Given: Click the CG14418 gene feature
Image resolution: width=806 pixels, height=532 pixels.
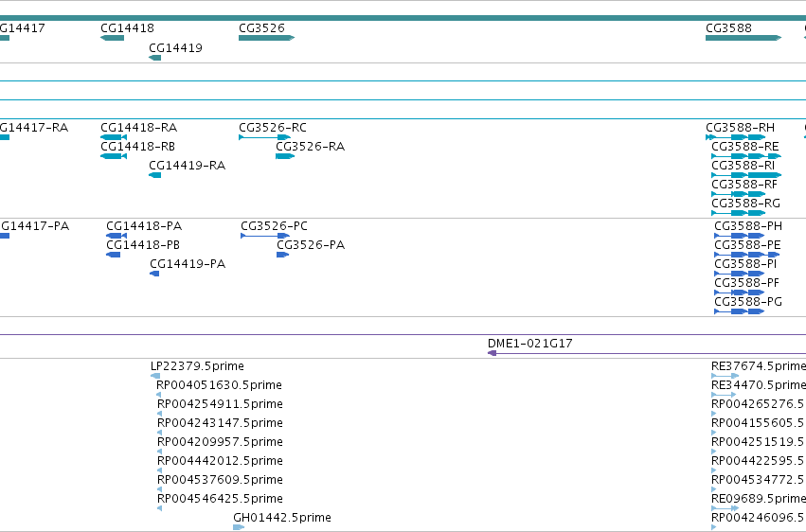Looking at the screenshot, I should click(x=112, y=38).
